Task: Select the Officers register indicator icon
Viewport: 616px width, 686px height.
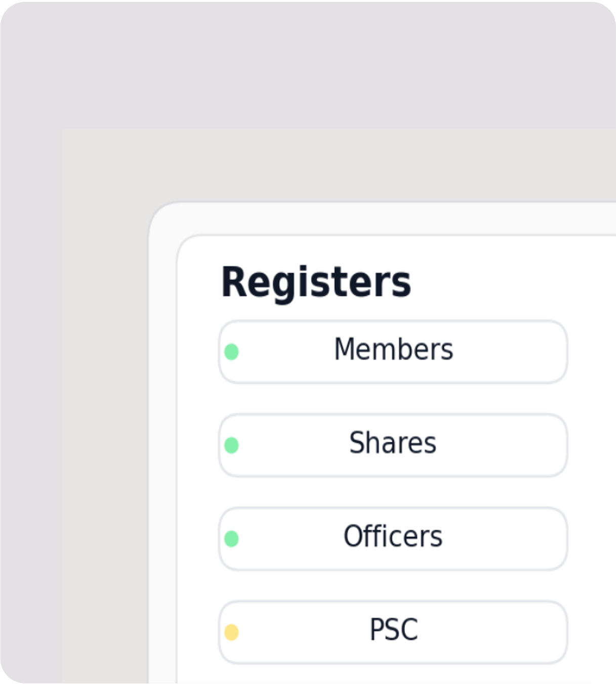Action: point(232,537)
